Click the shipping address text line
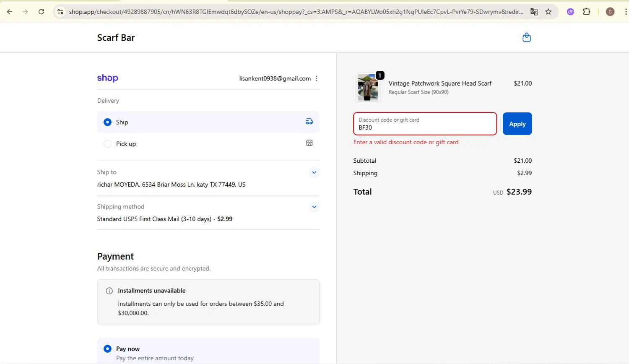The image size is (629, 364). [171, 185]
